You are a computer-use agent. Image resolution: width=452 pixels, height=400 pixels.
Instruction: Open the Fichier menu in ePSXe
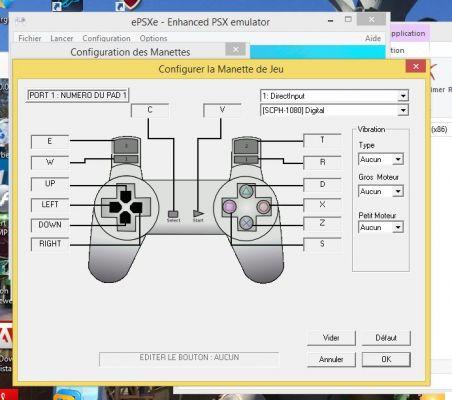click(x=30, y=39)
